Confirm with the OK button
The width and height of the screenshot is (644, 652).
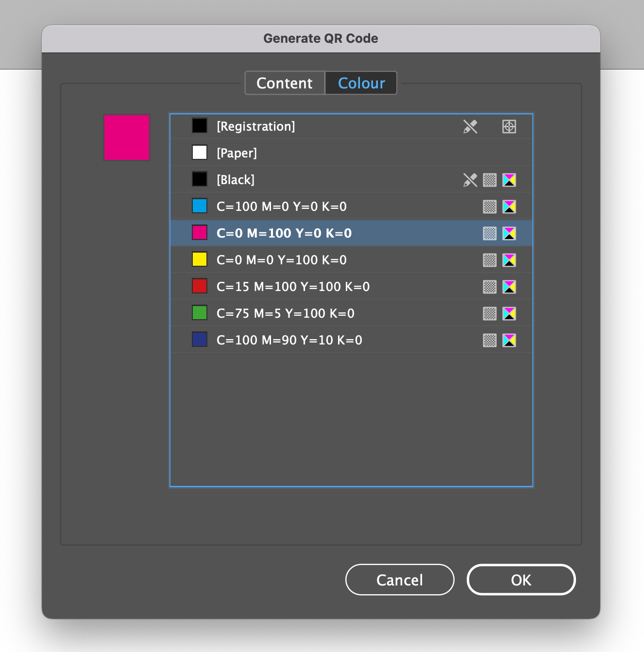(x=520, y=580)
